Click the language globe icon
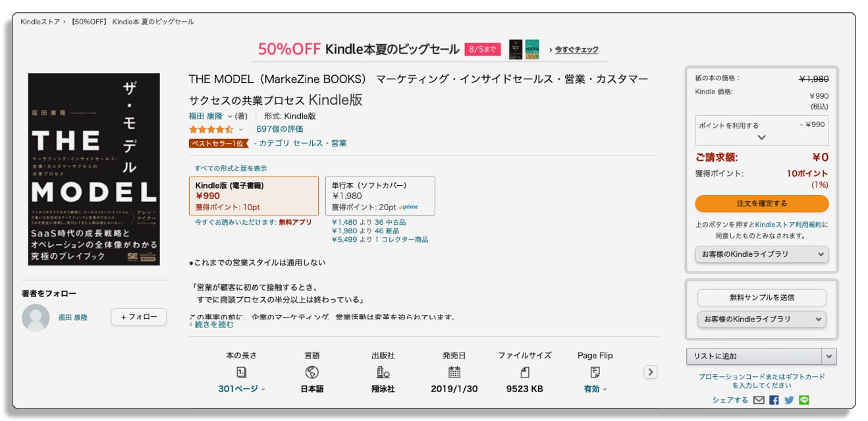 (x=312, y=372)
